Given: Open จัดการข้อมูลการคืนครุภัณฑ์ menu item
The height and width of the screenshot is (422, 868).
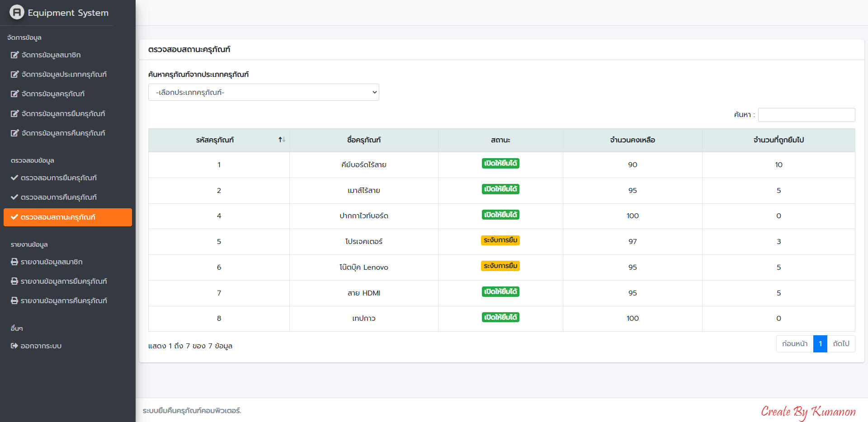Looking at the screenshot, I should (x=63, y=133).
